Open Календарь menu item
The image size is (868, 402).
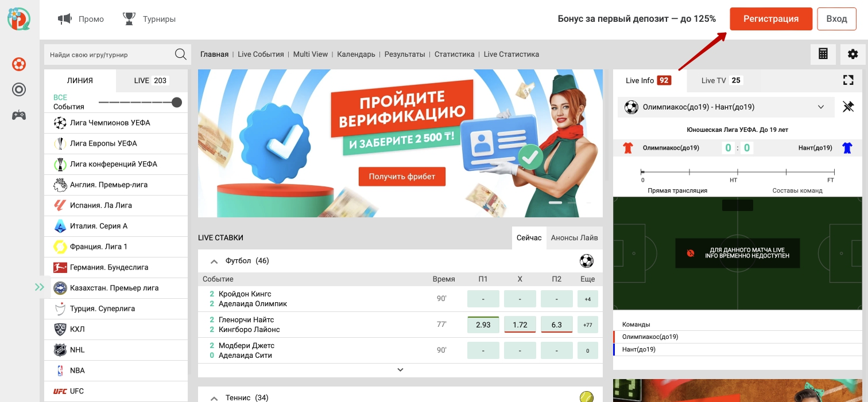pyautogui.click(x=356, y=54)
